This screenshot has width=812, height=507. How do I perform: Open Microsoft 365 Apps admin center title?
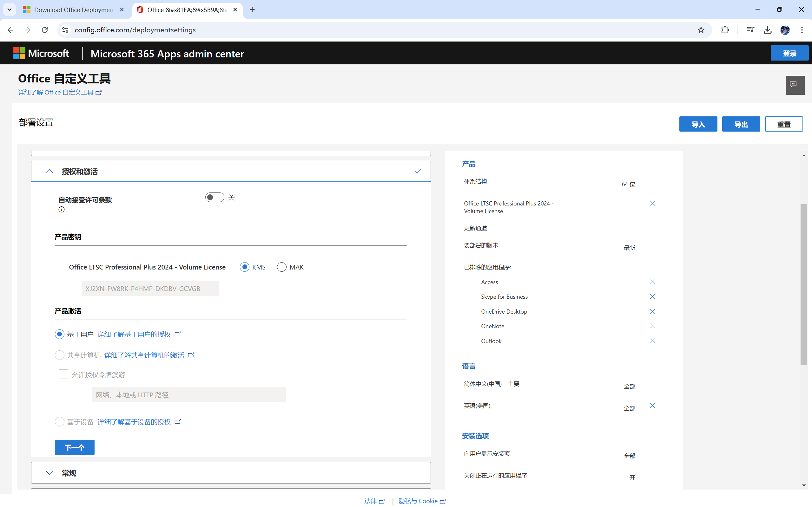pyautogui.click(x=167, y=54)
